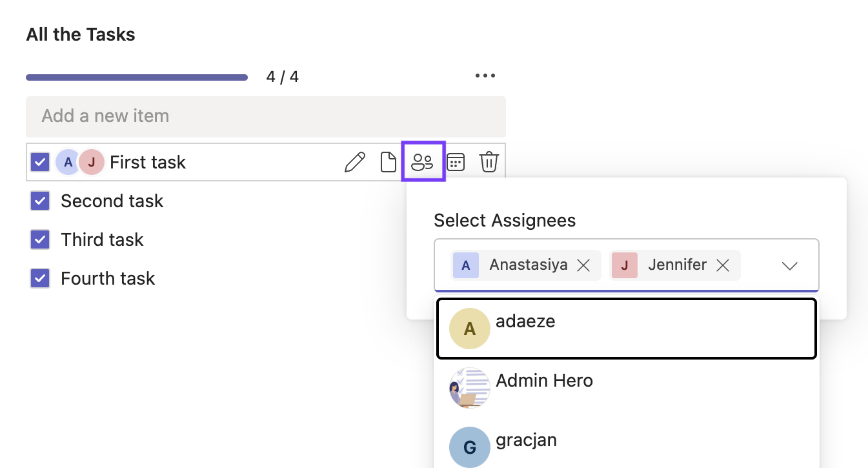Open the three-dot options menu
Viewport: 868px width, 468px height.
(x=485, y=76)
